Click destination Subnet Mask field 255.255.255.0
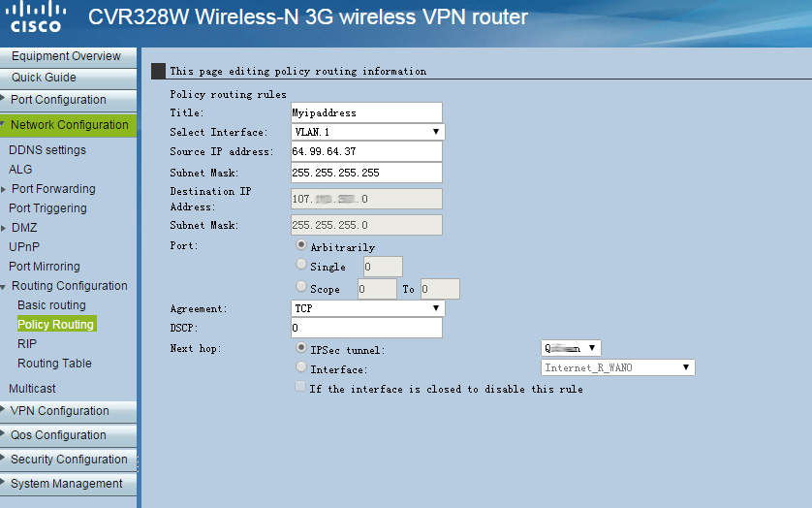This screenshot has height=508, width=812. pos(366,225)
